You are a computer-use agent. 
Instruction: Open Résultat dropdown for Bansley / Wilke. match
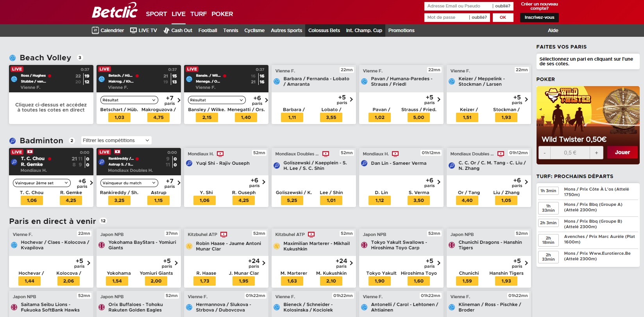pyautogui.click(x=217, y=100)
